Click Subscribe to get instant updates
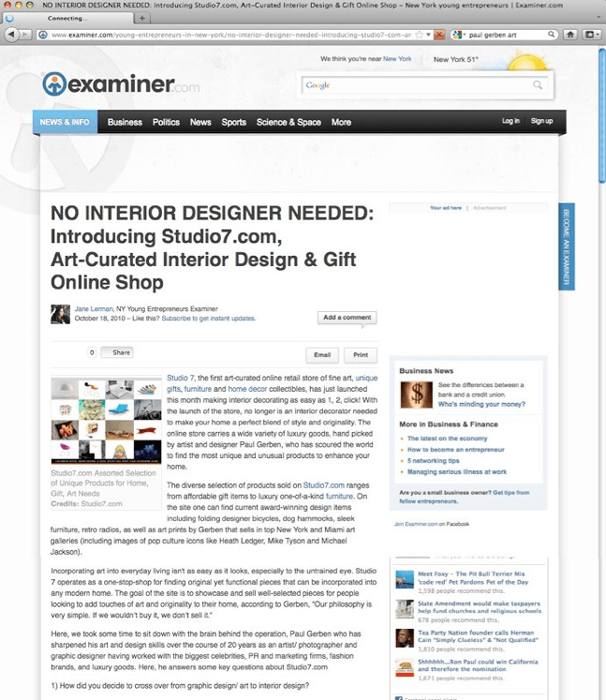The height and width of the screenshot is (700, 606). (x=208, y=319)
